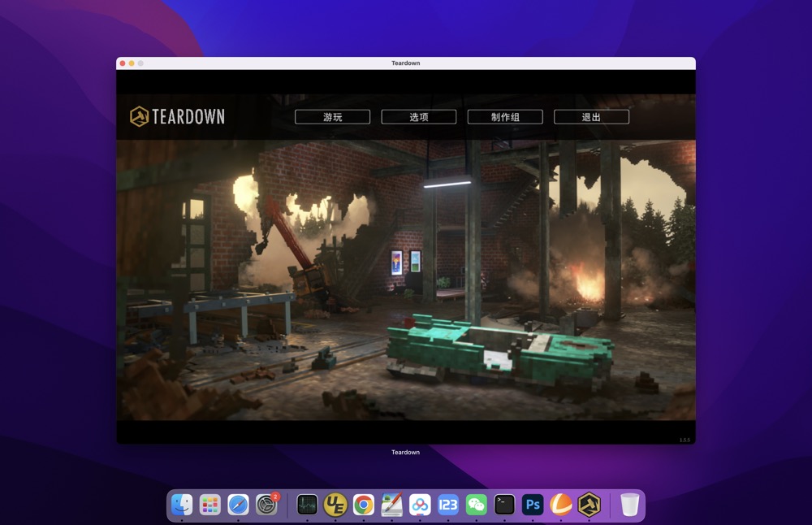Click the Teardown hammer icon in the dock
This screenshot has height=525, width=812.
point(589,505)
